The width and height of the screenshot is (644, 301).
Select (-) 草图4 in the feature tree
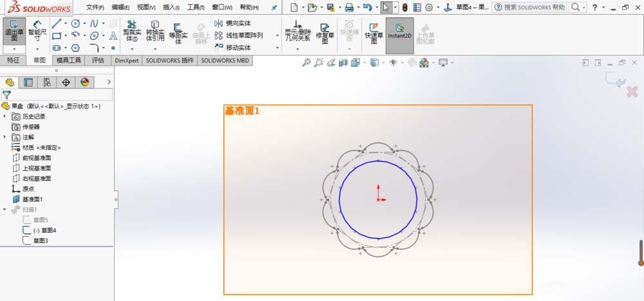(39, 230)
